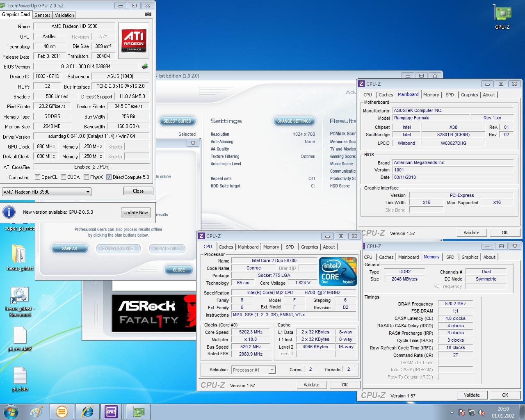Screen dimensions: 525x420
Task: Click the Show desktop strip beside the clock
Action: point(522,412)
